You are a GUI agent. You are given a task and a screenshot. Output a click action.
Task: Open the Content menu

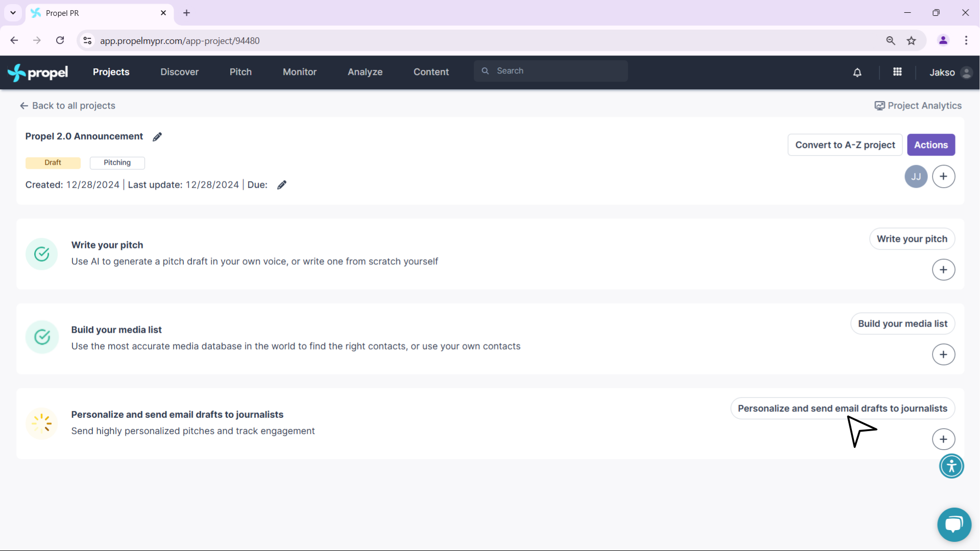pos(431,72)
